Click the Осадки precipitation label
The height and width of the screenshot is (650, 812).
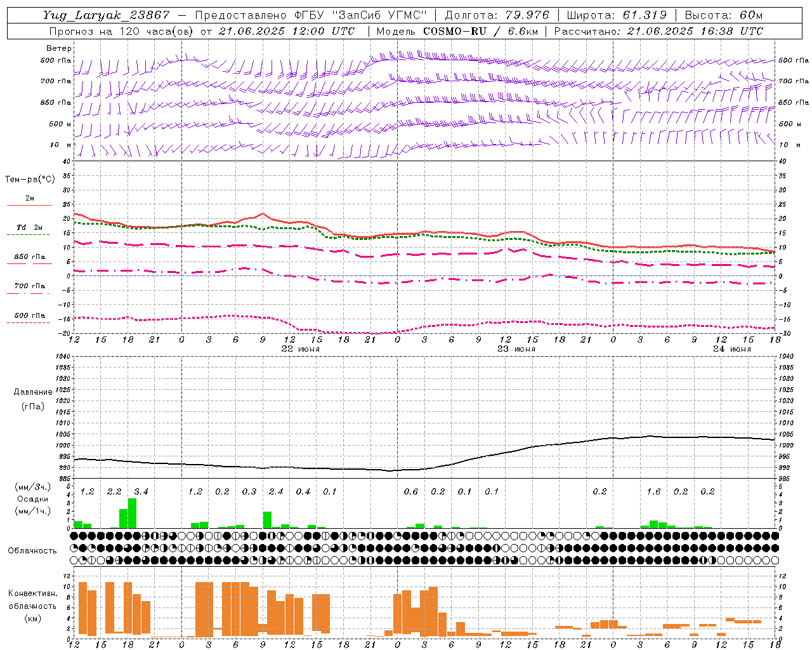click(33, 499)
